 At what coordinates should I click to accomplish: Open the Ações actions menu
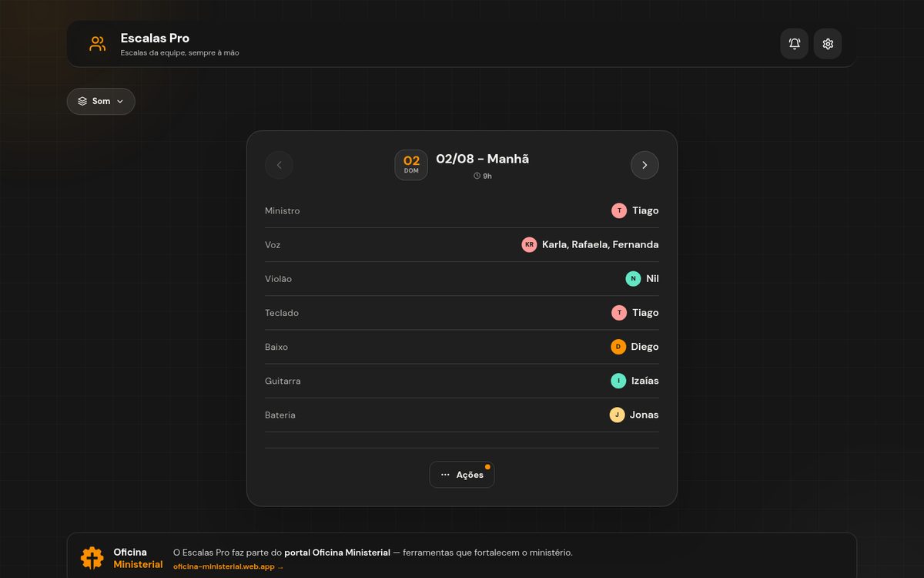click(462, 475)
